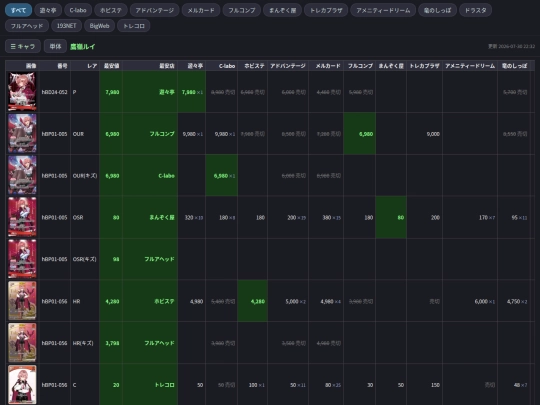
Task: Open the キャラ menu button
Action: coord(23,46)
